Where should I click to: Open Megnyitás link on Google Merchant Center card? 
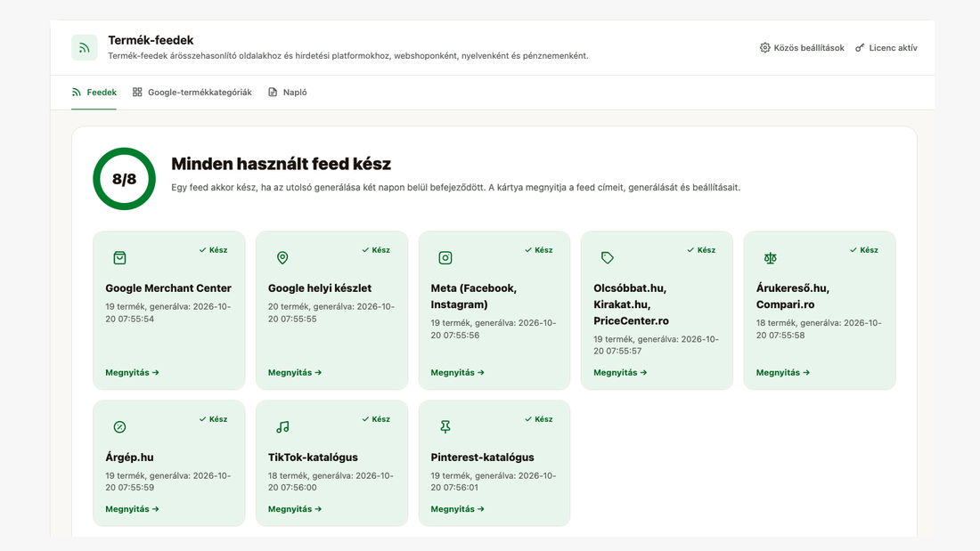[133, 372]
